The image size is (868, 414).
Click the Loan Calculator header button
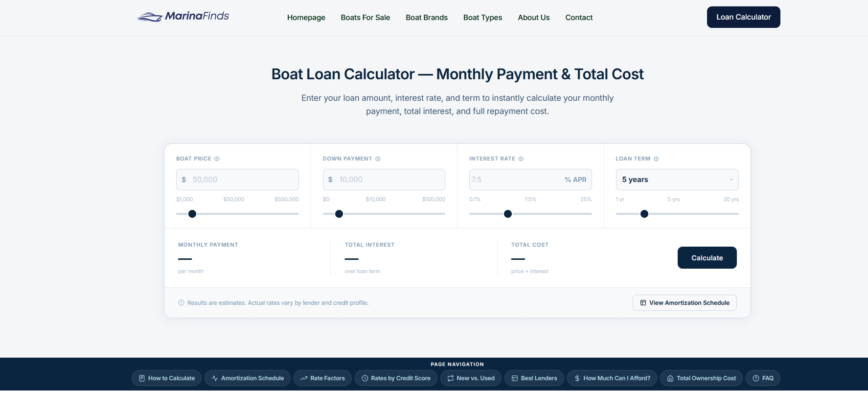click(x=743, y=17)
